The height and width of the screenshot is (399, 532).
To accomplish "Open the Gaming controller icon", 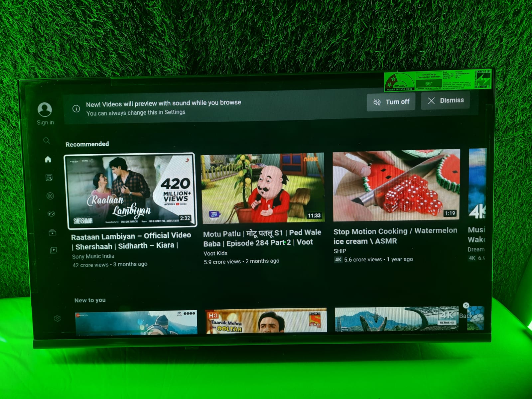I will coord(51,214).
